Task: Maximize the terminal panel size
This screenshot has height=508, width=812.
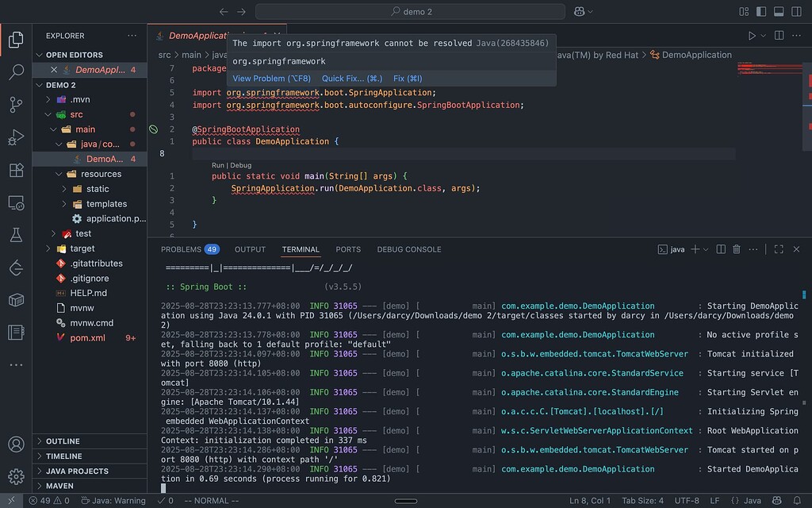Action: [x=779, y=249]
